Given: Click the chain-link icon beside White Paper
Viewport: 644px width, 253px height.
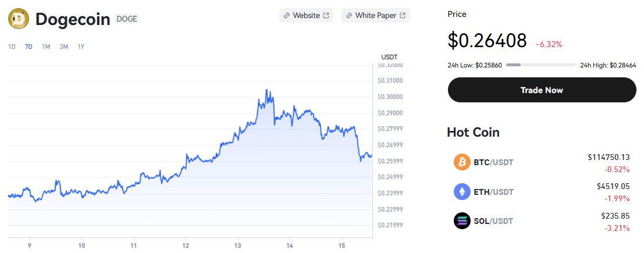Looking at the screenshot, I should tap(348, 16).
